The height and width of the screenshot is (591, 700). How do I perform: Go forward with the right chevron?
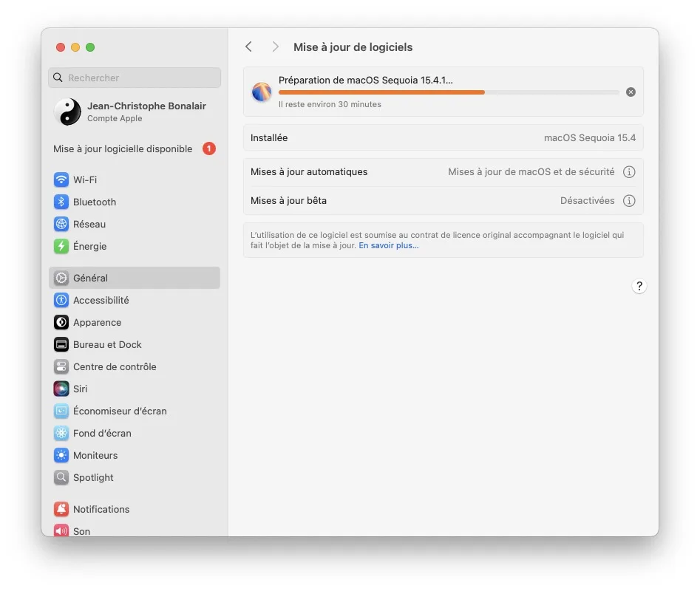coord(276,47)
